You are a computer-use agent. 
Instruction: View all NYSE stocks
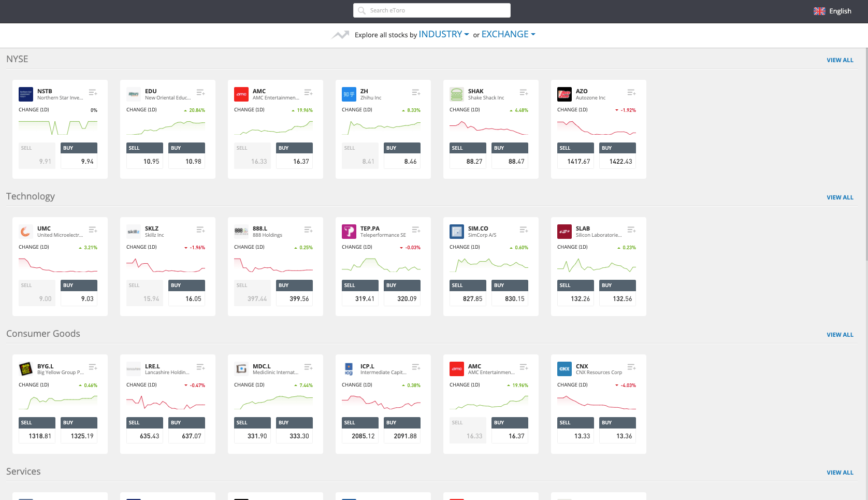tap(840, 60)
